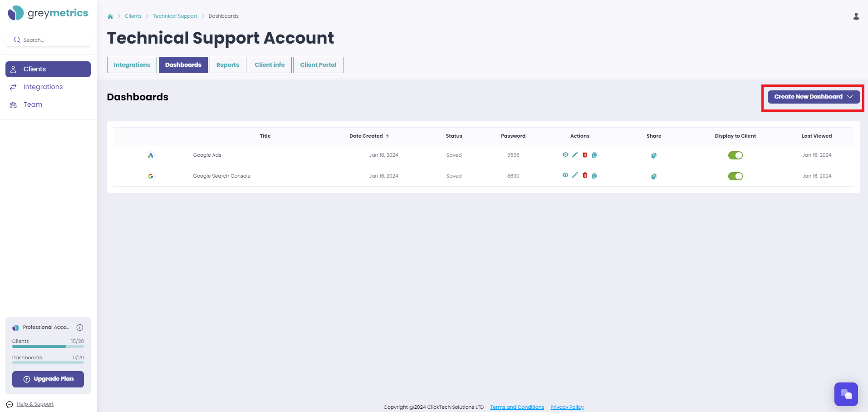Viewport: 868px width, 412px height.
Task: Click the Display to Client column header
Action: coord(735,136)
